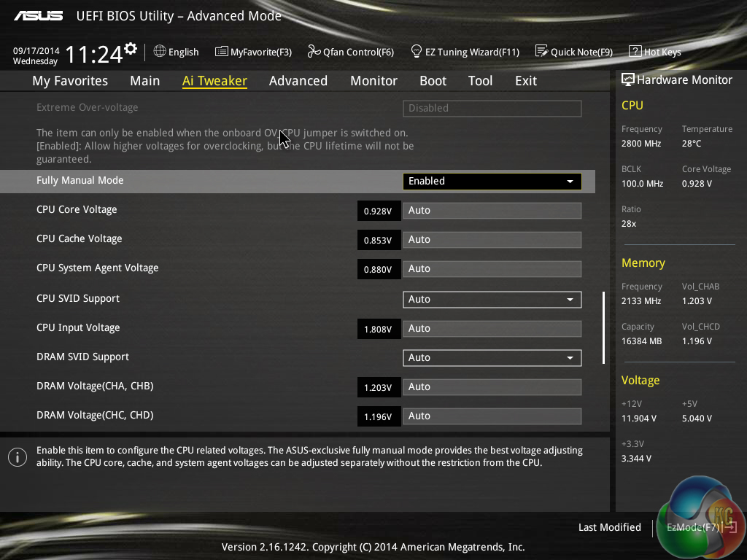Click the 09/17/2014 date text

[36, 50]
